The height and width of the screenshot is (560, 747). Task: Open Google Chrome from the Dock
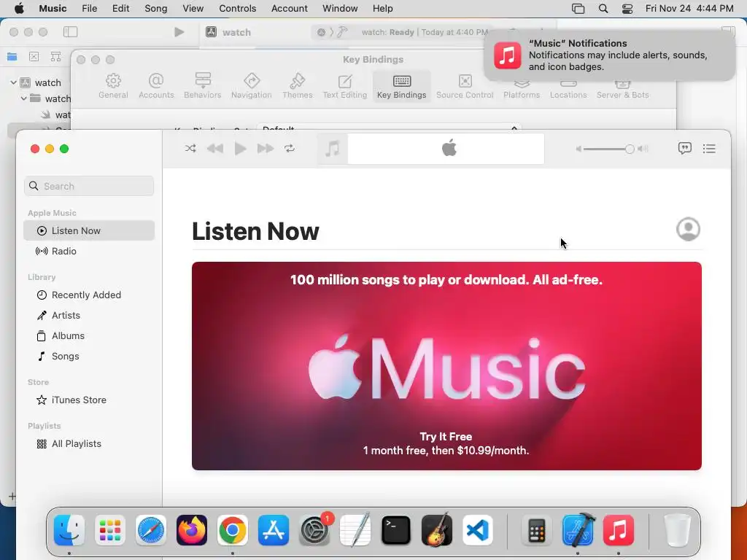(233, 530)
